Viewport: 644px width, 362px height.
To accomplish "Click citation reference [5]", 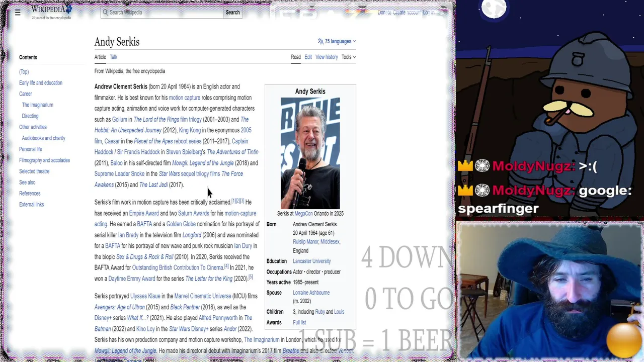I will (x=251, y=277).
